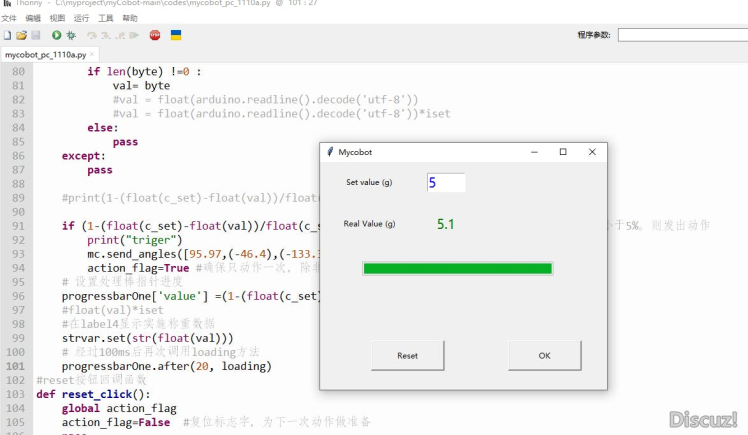748x435 pixels.
Task: Open the 视图 (View) menu
Action: [x=57, y=18]
